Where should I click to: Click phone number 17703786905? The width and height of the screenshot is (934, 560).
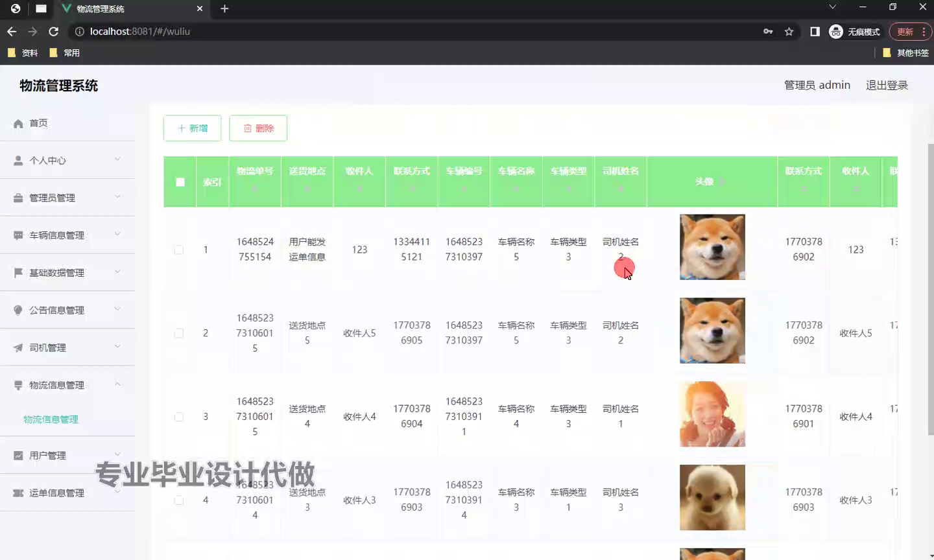tap(412, 332)
